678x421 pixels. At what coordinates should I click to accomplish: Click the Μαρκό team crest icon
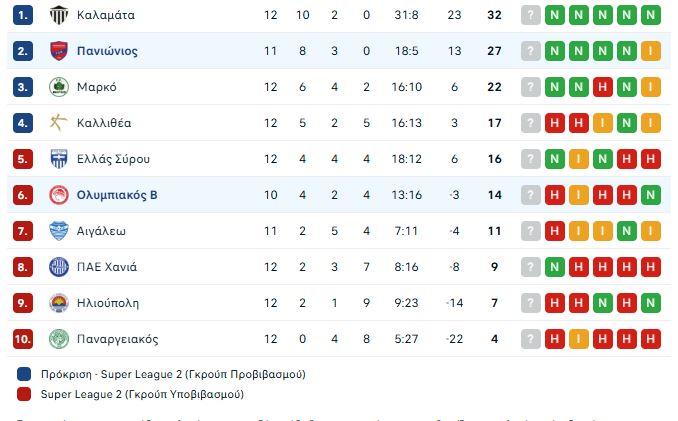57,87
